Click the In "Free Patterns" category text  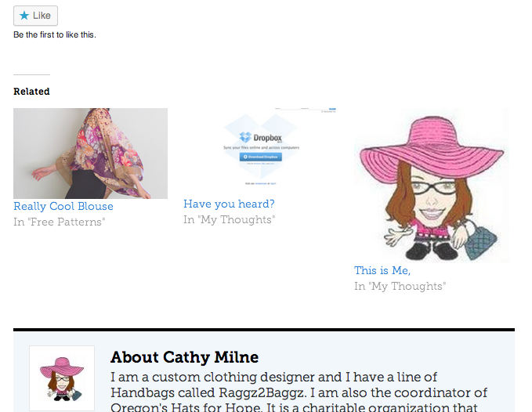[60, 222]
